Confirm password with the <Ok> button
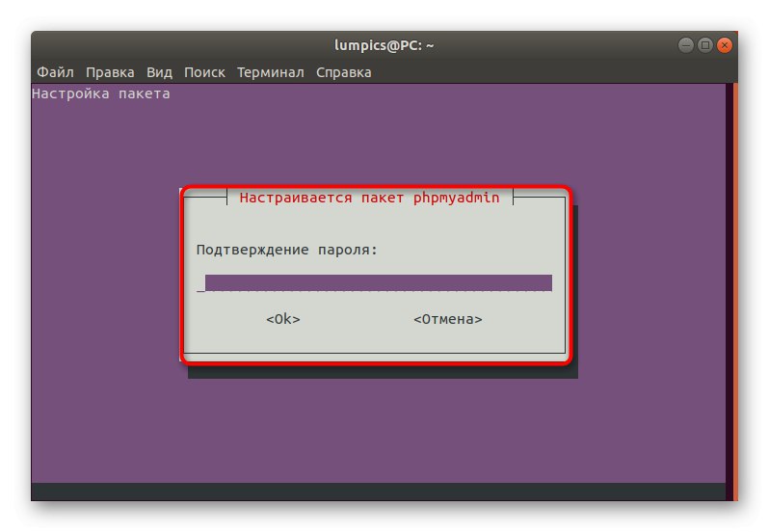This screenshot has width=769, height=532. (x=283, y=319)
